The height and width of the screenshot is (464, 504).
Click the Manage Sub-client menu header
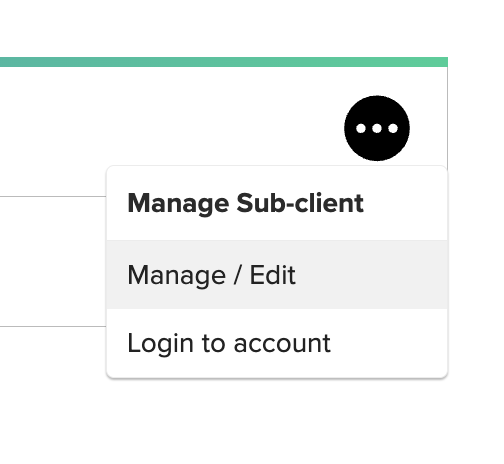pyautogui.click(x=245, y=203)
